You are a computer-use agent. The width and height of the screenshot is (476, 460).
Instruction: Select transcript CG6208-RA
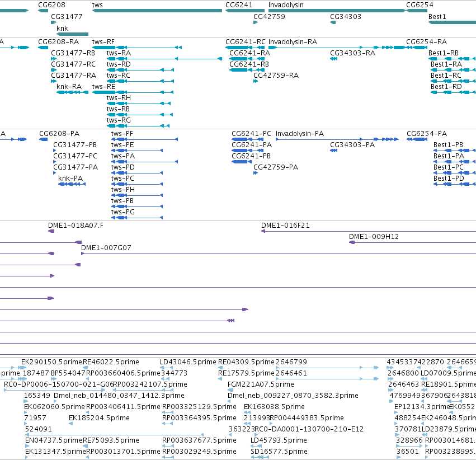tap(43, 48)
